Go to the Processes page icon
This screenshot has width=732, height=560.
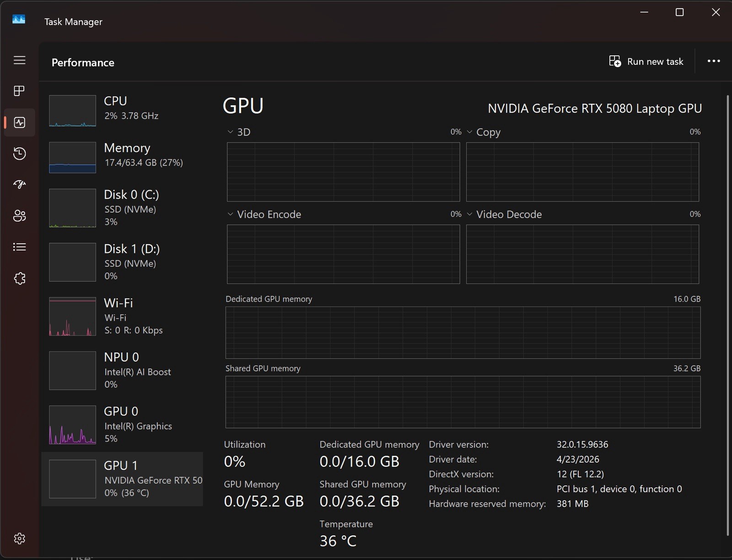click(19, 91)
